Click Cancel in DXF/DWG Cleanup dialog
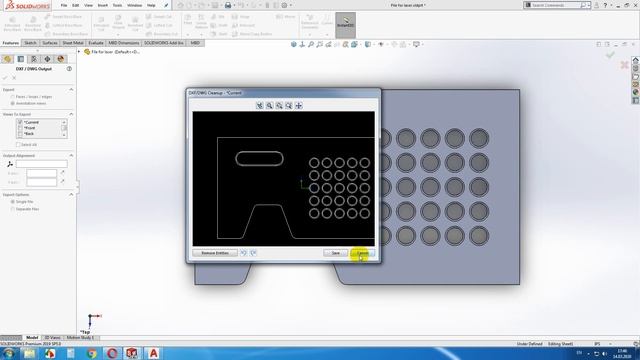This screenshot has width=640, height=360. point(362,253)
